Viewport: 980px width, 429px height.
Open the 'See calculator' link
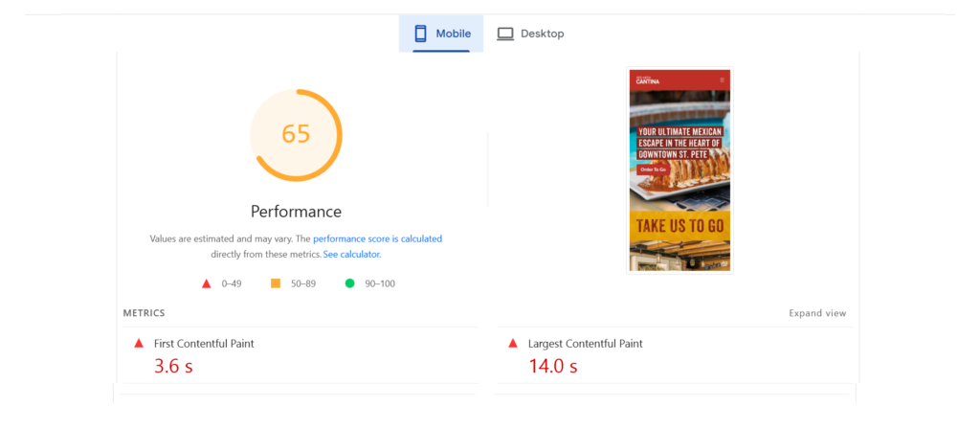(x=351, y=254)
